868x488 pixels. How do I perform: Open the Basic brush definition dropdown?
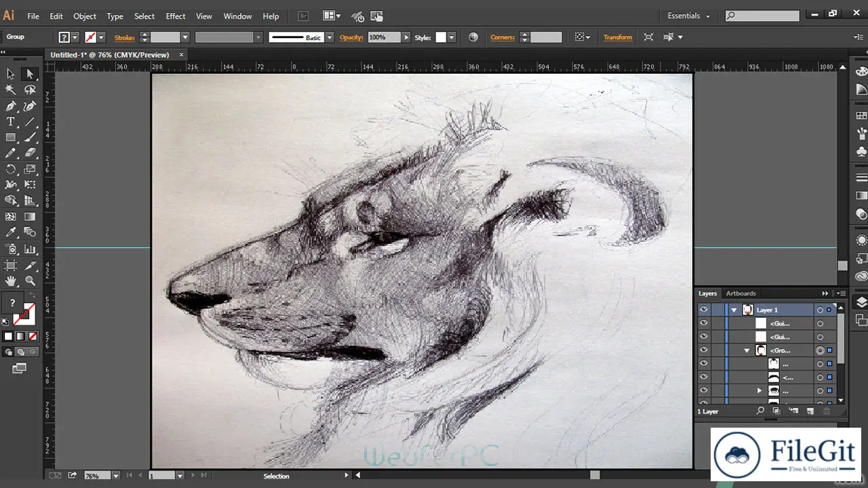tap(330, 37)
